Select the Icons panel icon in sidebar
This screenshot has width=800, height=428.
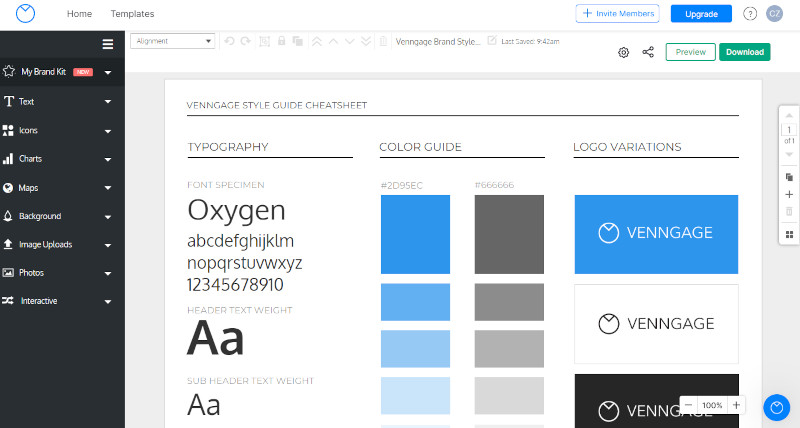pos(8,131)
